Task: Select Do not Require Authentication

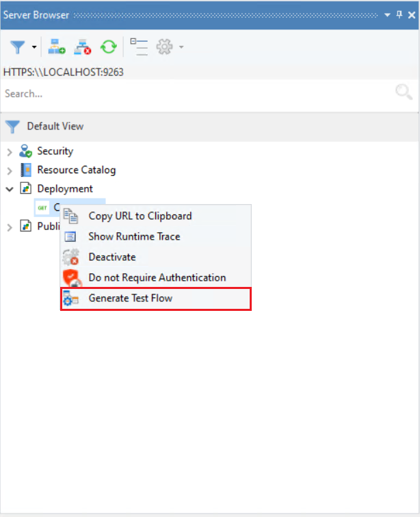Action: click(157, 278)
